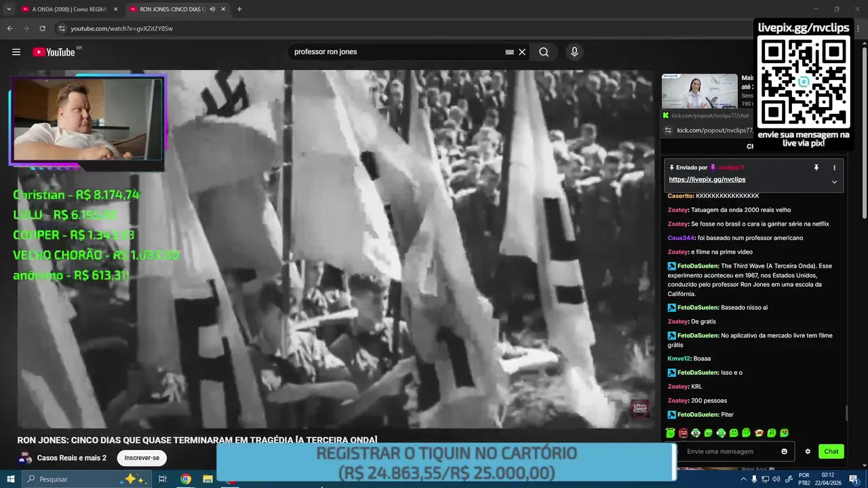Image resolution: width=868 pixels, height=488 pixels.
Task: Close the A ONDA (2008) tab
Action: tap(115, 9)
